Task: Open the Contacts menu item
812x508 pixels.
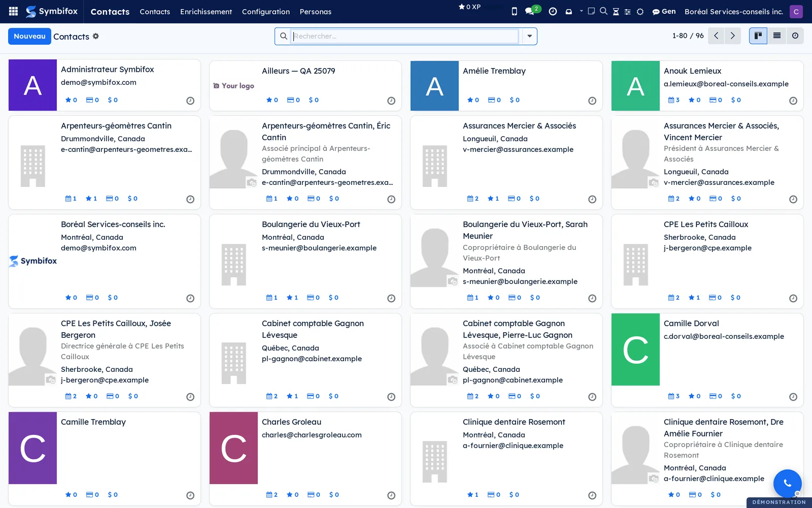Action: [155, 11]
